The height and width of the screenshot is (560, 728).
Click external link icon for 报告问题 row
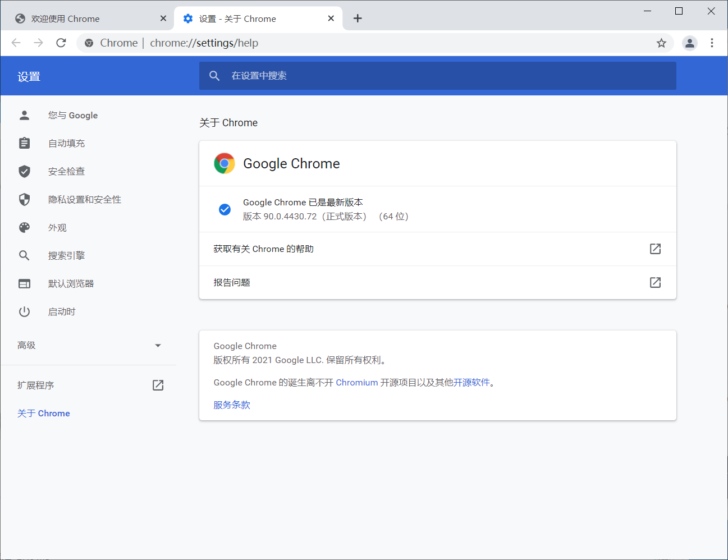tap(655, 282)
